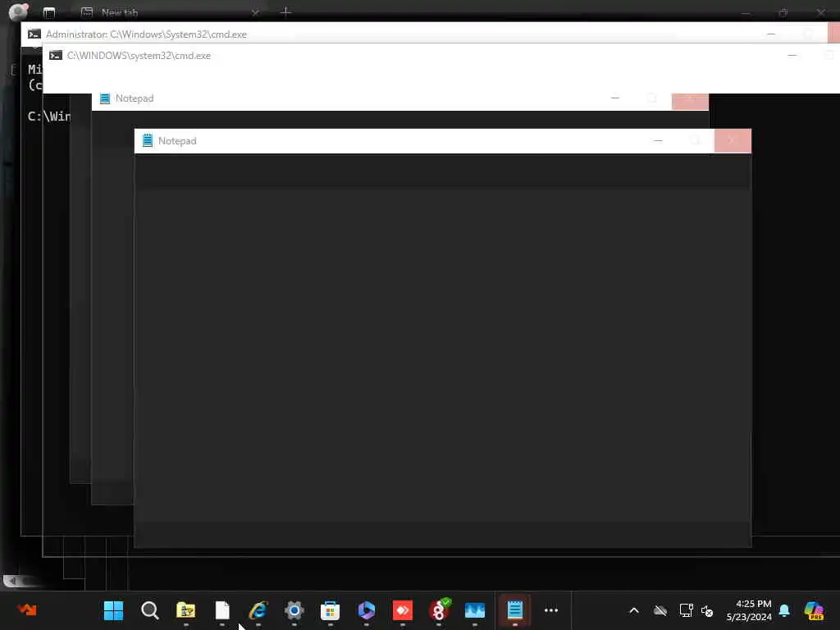Screen dimensions: 840x630
Task: Expand hidden system tray icons chevron
Action: (634, 610)
